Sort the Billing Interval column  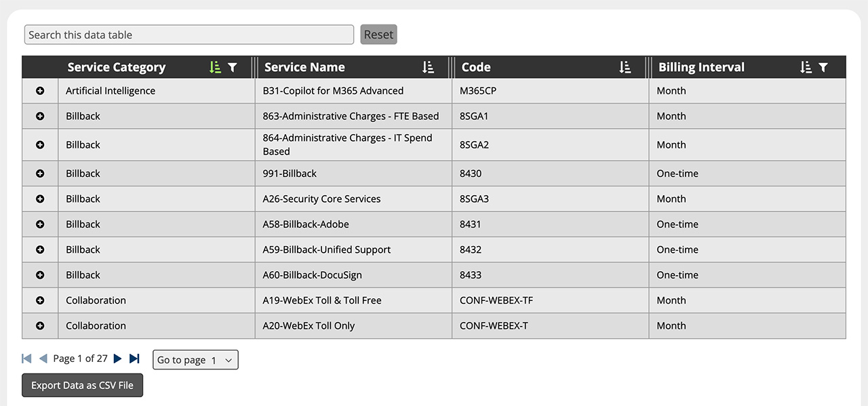coord(805,67)
